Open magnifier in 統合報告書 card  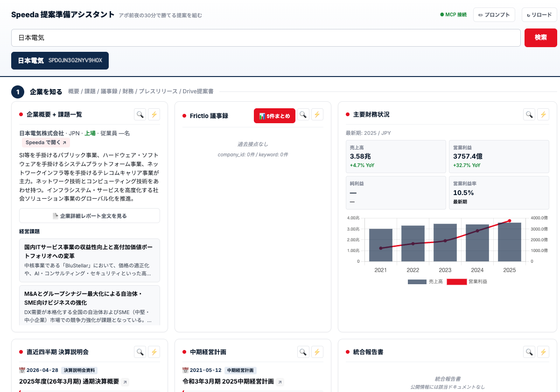[529, 352]
